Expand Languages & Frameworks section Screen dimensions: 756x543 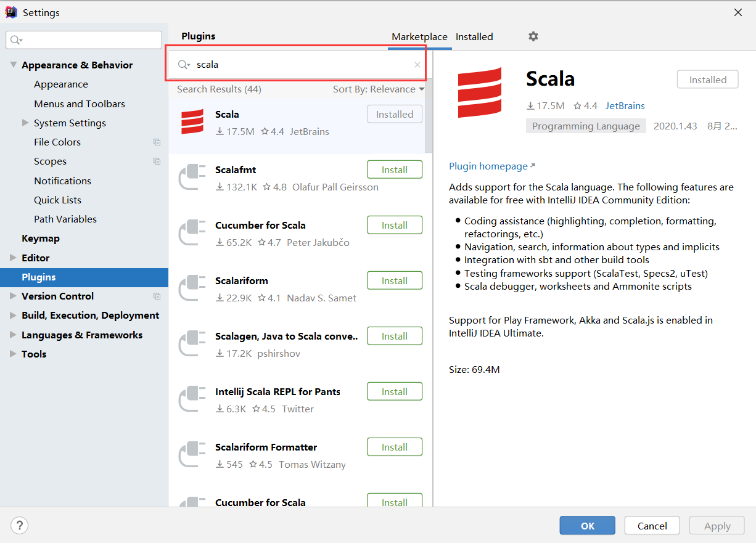pos(14,335)
